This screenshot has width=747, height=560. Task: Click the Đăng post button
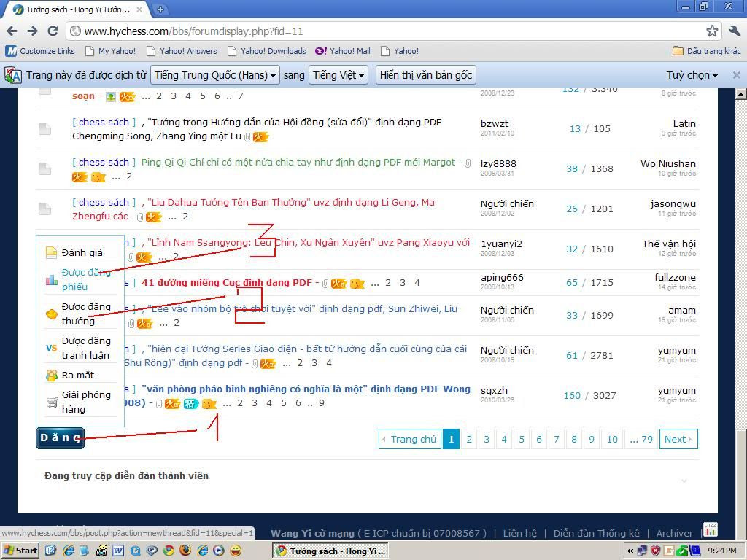point(60,438)
